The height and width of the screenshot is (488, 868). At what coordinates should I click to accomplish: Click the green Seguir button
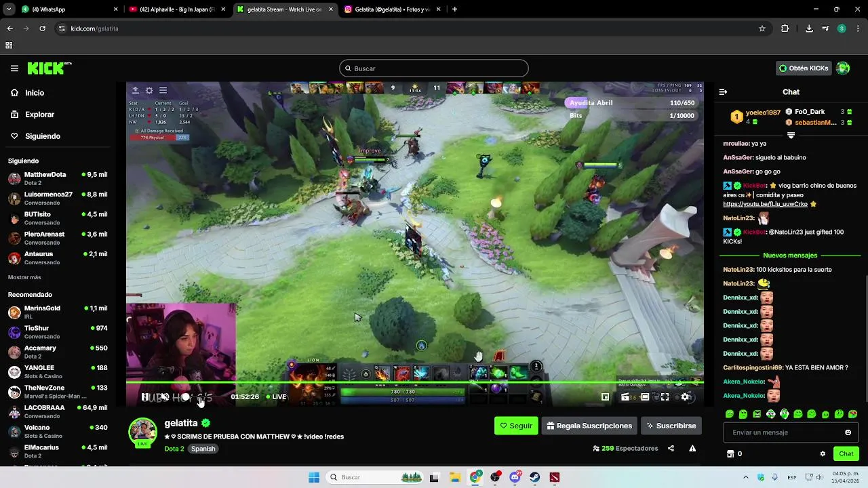point(516,426)
